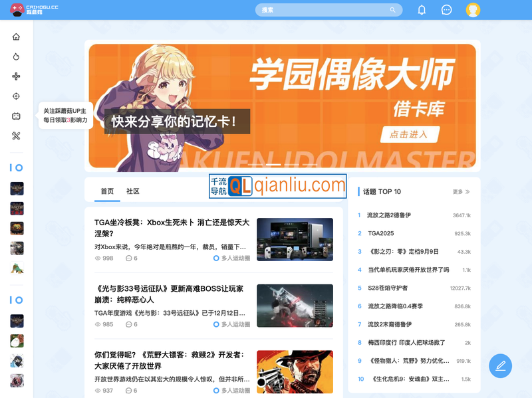The image size is (532, 398).
Task: Click the Home icon in the sidebar
Action: [x=17, y=38]
